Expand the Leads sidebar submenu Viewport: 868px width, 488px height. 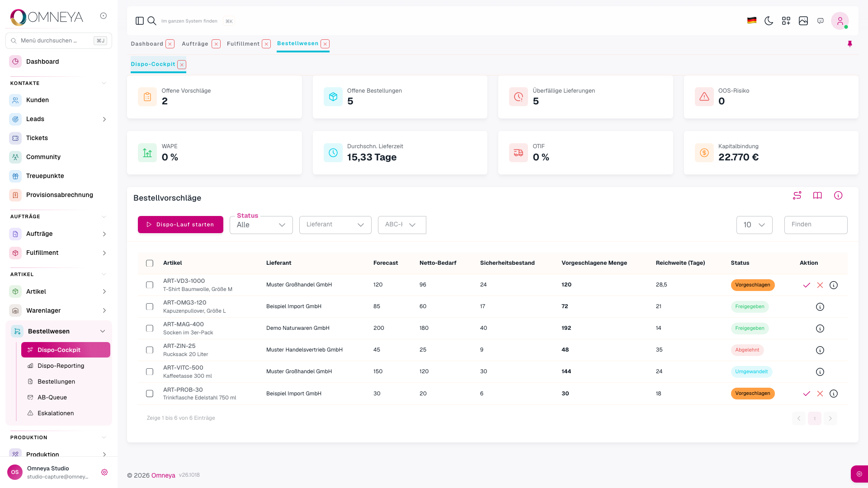pos(104,119)
